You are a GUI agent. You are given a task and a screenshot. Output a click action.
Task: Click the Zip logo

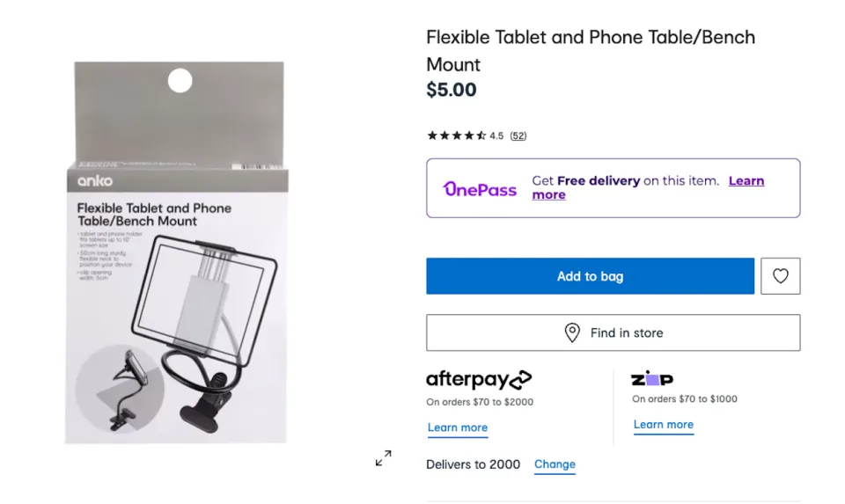pyautogui.click(x=652, y=379)
